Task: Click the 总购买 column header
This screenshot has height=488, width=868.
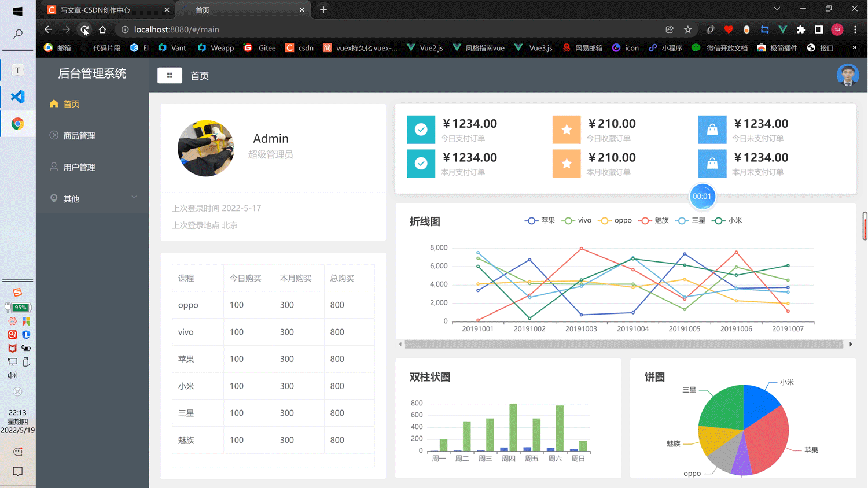Action: click(x=342, y=278)
